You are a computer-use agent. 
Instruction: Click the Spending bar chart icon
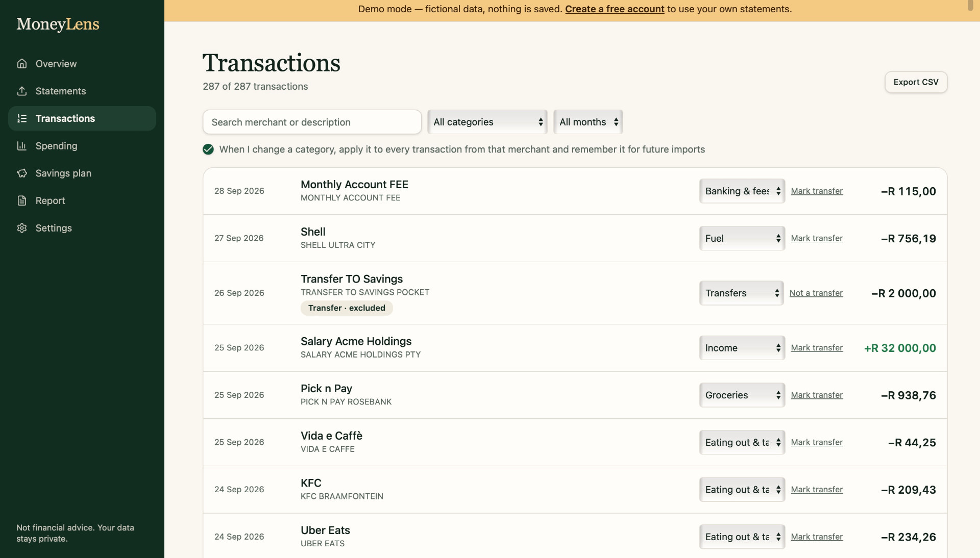coord(22,146)
